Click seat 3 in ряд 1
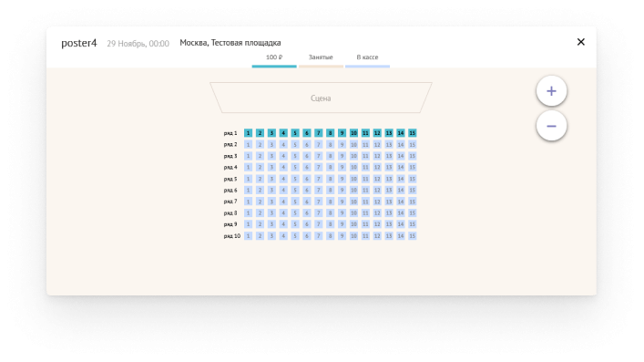 pyautogui.click(x=271, y=133)
